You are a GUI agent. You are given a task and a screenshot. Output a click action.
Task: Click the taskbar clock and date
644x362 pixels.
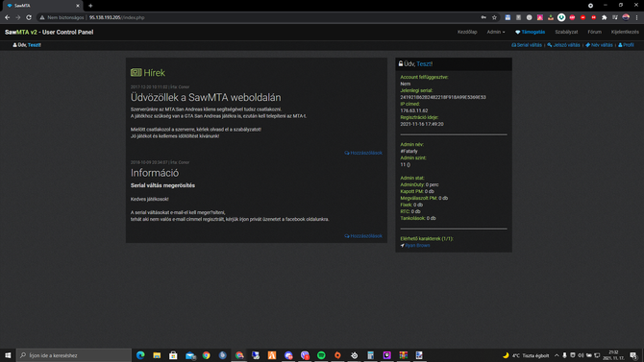[613, 355]
